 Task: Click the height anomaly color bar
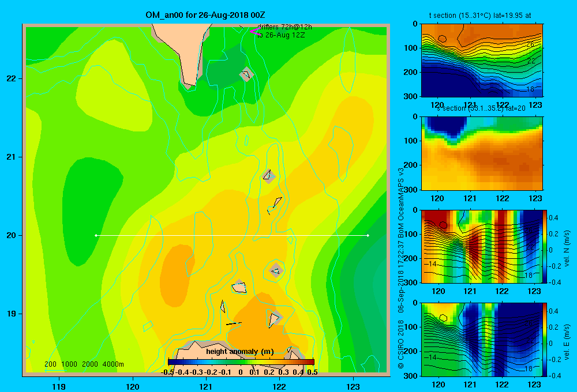241,362
